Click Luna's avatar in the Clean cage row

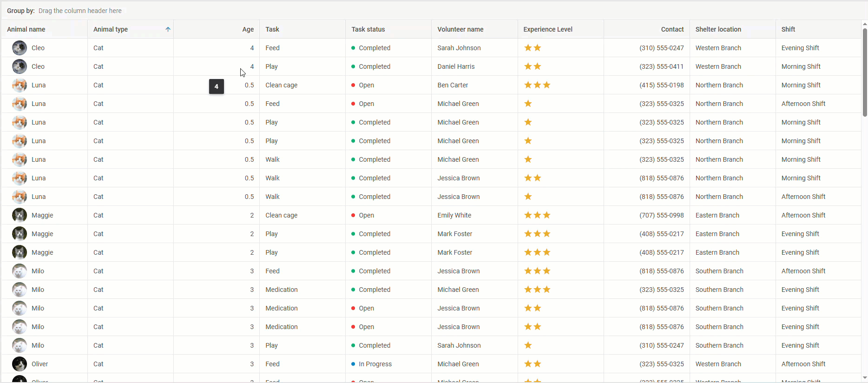tap(19, 85)
